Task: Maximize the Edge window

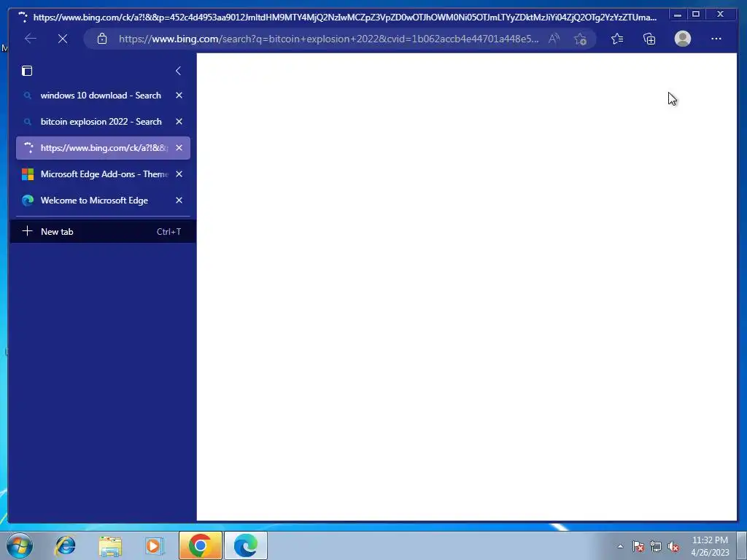Action: tap(696, 15)
